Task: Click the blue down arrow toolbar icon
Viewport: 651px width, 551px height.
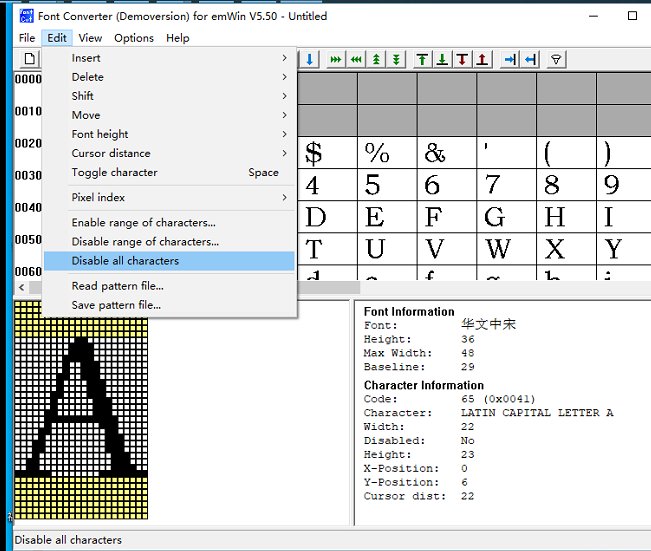Action: (309, 59)
